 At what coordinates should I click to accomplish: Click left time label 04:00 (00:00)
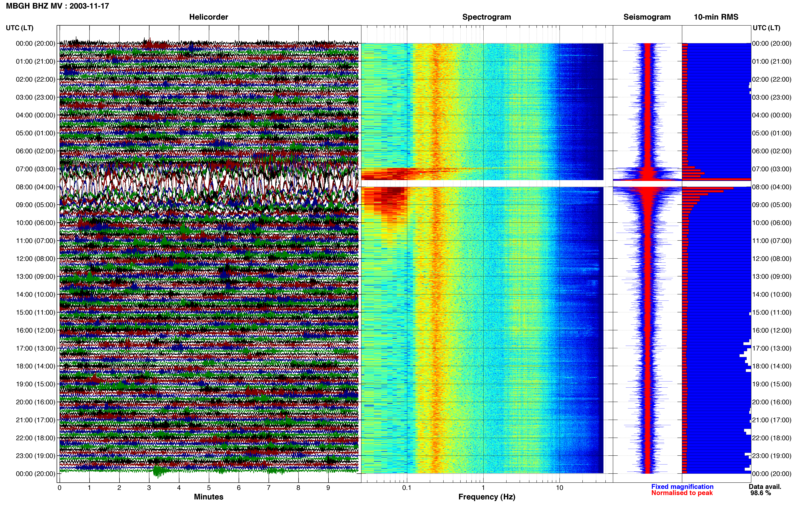pyautogui.click(x=36, y=115)
